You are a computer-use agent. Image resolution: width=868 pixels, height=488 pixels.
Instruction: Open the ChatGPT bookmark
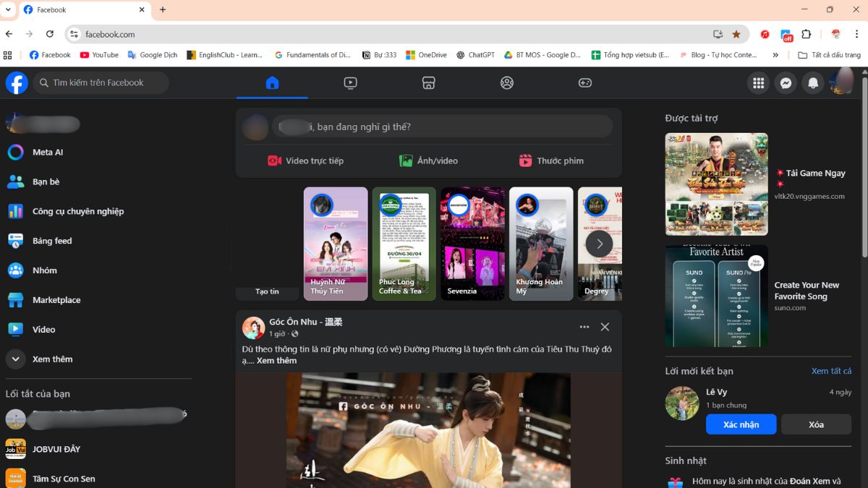pos(475,55)
